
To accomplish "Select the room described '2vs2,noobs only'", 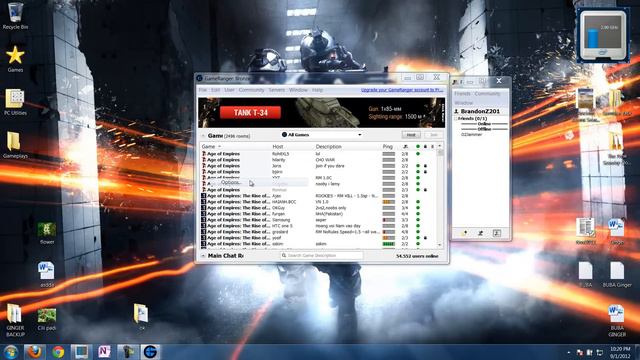I will click(318, 208).
